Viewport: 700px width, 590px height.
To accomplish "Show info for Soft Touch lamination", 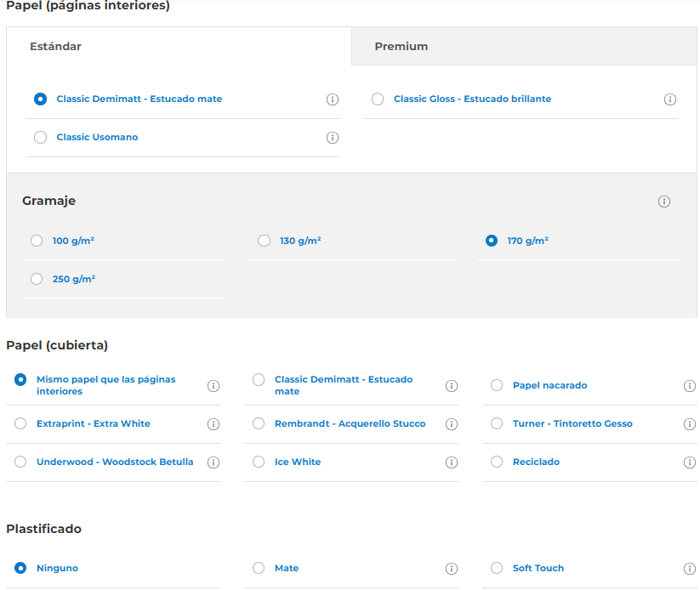I will coord(689,569).
